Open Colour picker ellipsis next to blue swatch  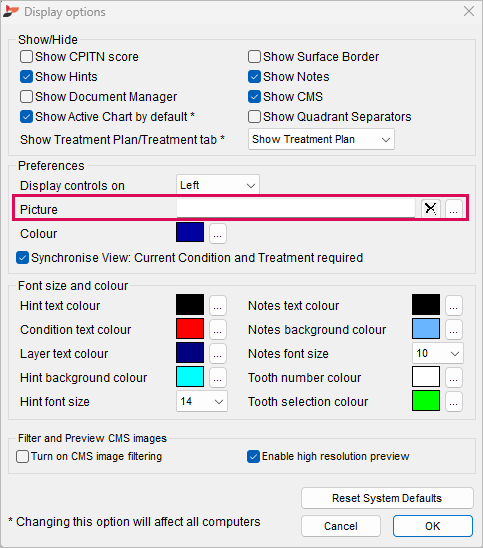(218, 233)
